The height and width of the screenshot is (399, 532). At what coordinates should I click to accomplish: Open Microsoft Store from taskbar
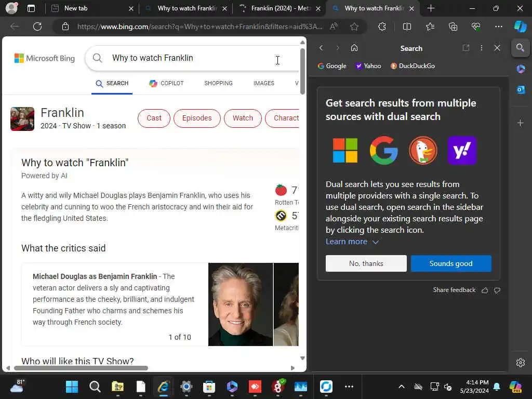click(209, 387)
